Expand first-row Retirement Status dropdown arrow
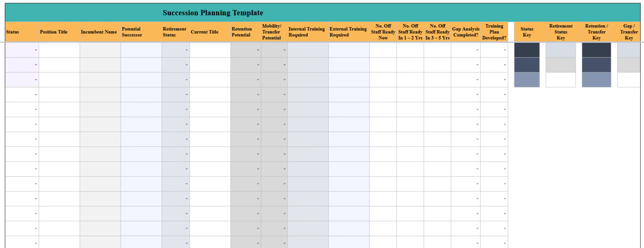Screen dimensions: 644x248 tap(187, 50)
